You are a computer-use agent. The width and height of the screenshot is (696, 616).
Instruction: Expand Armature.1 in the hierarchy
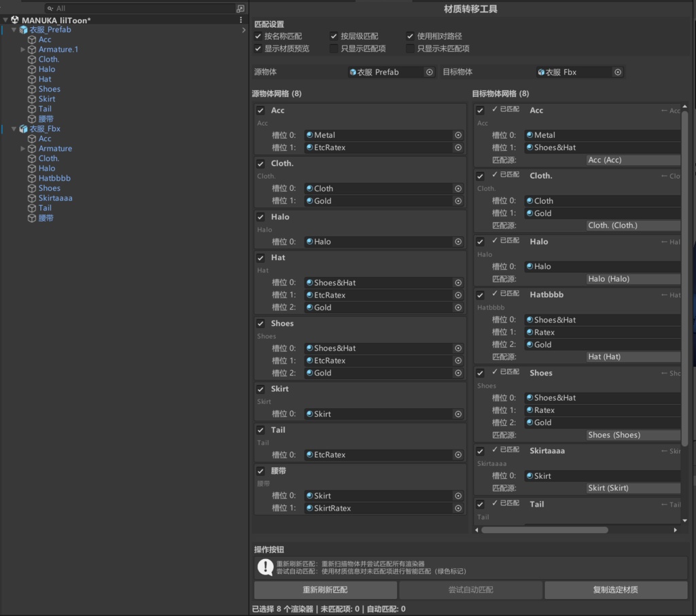coord(23,49)
